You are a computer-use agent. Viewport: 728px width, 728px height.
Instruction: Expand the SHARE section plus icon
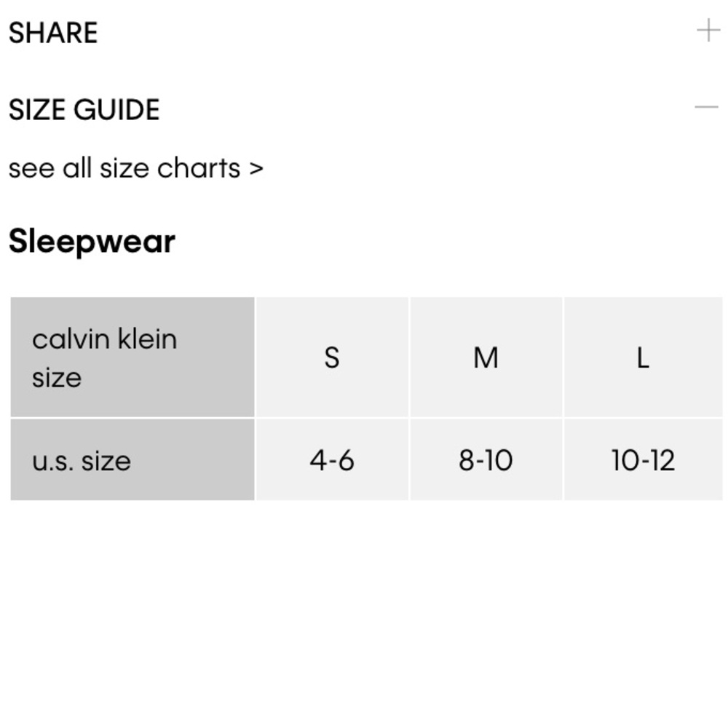point(708,31)
